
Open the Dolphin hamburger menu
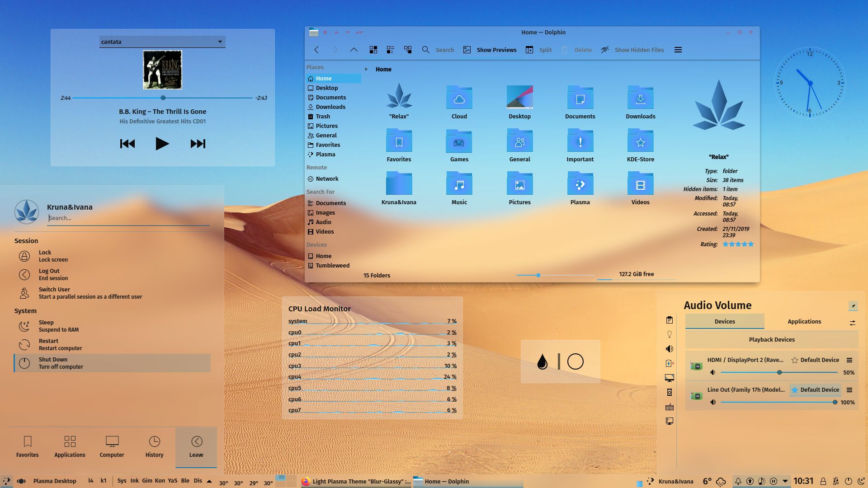[x=678, y=50]
